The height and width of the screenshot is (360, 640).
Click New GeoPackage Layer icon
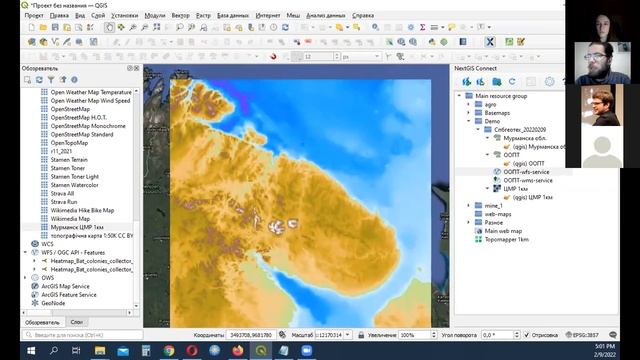(43, 42)
